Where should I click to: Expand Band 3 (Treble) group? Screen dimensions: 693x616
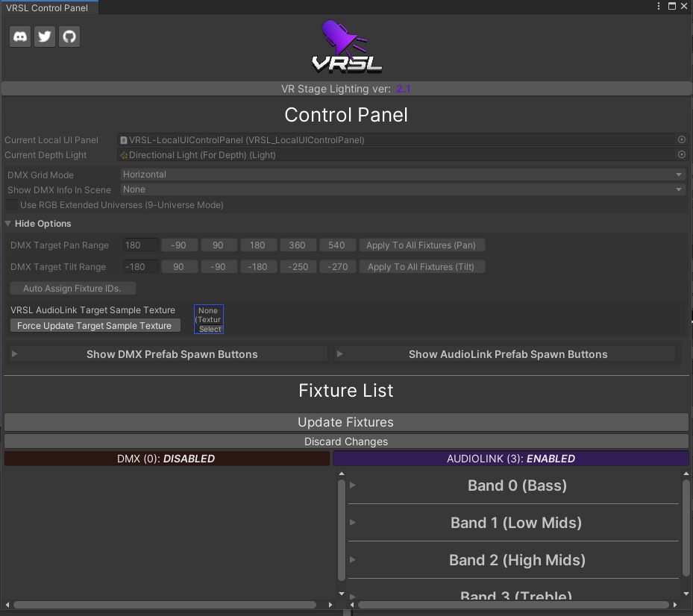pos(353,596)
